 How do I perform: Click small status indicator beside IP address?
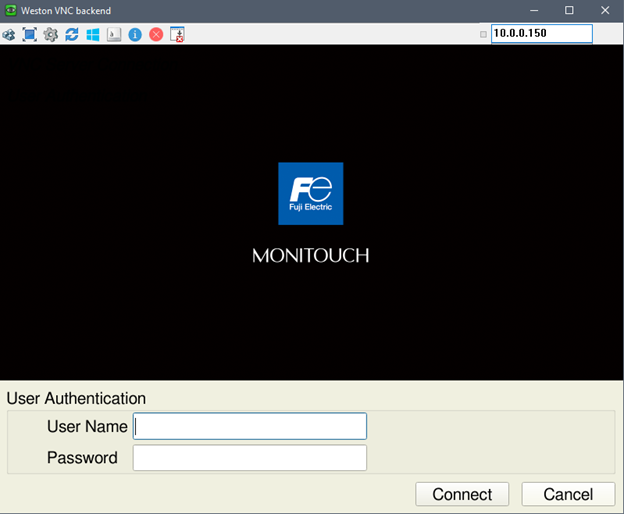484,34
